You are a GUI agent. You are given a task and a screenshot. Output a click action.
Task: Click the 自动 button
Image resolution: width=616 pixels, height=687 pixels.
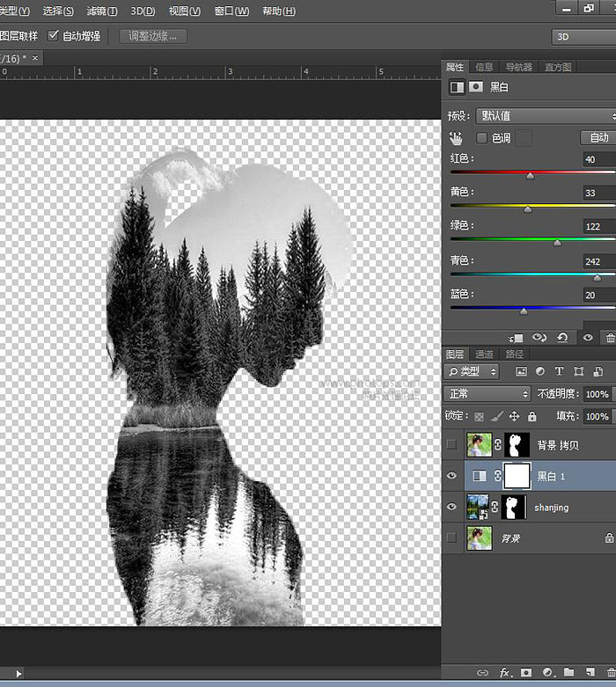(x=598, y=138)
